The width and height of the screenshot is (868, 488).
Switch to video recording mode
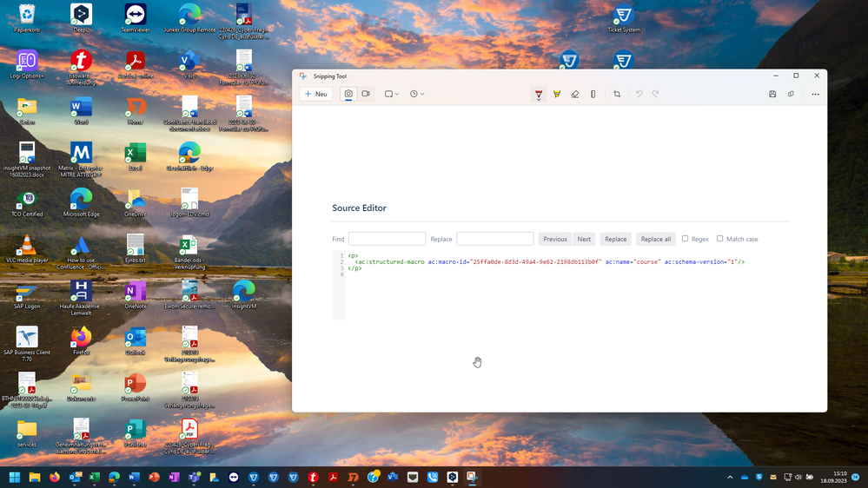(366, 94)
